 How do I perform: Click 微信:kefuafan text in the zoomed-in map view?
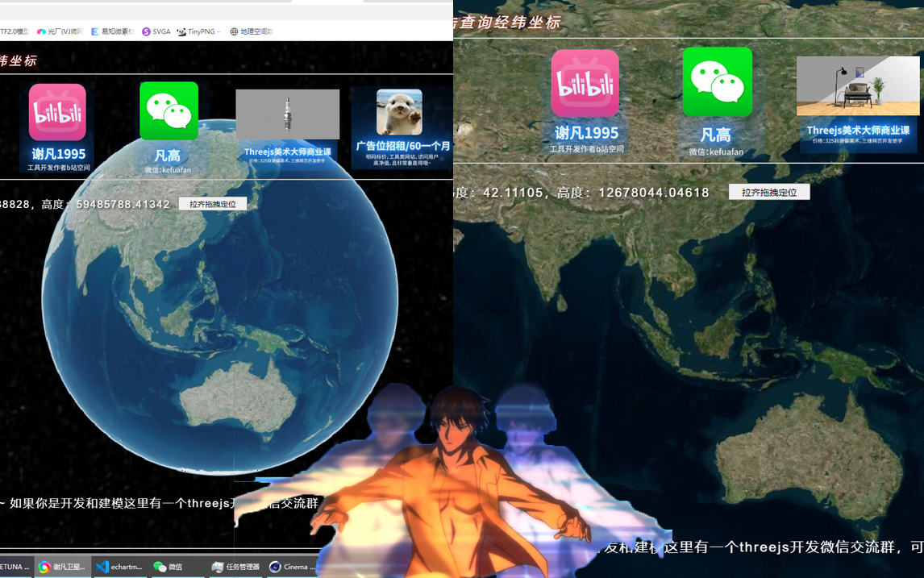[716, 152]
